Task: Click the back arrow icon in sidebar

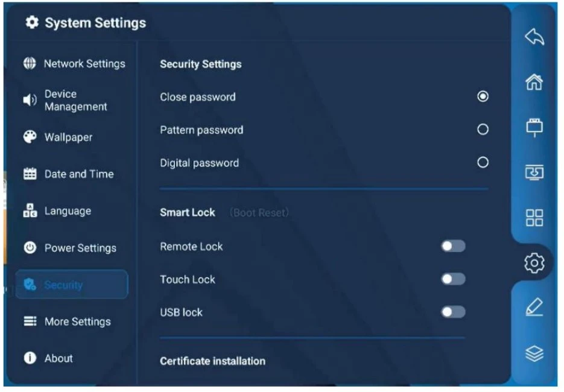Action: 534,37
